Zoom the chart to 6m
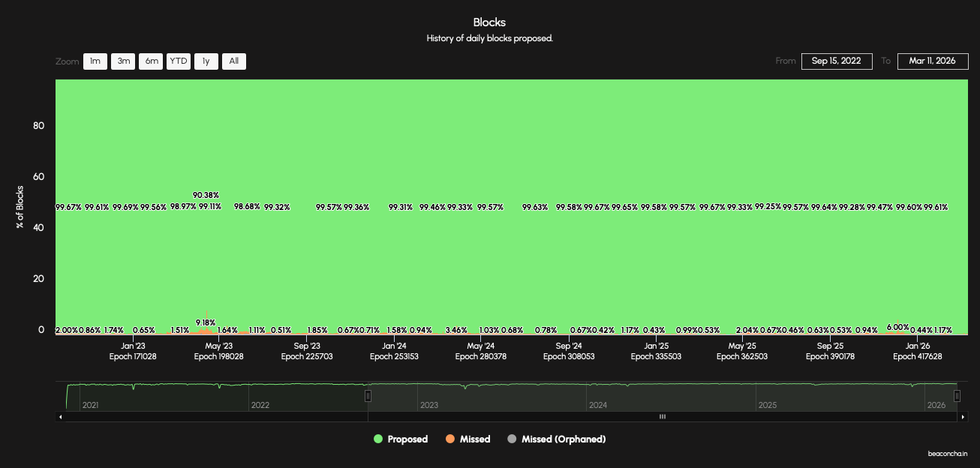The image size is (980, 468). point(152,61)
